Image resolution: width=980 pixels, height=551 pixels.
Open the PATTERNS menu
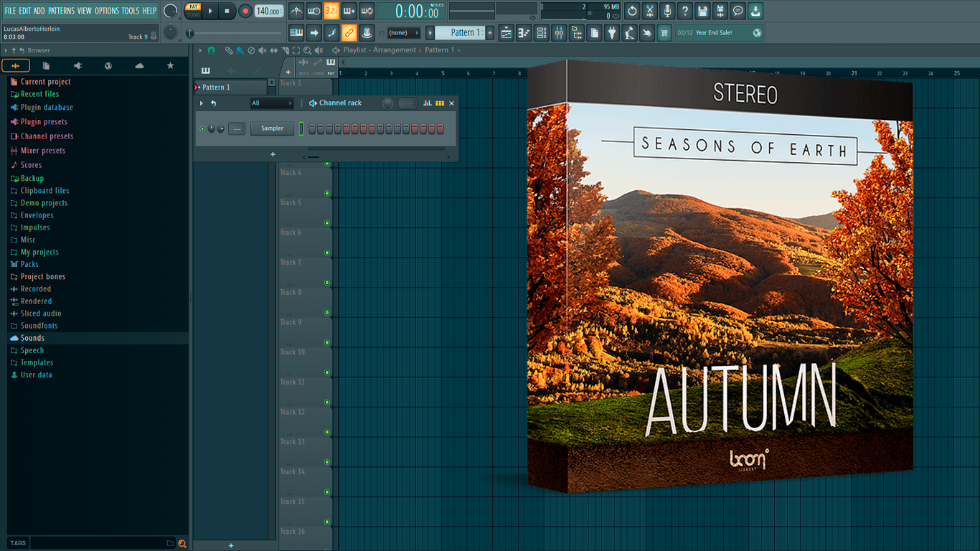61,11
